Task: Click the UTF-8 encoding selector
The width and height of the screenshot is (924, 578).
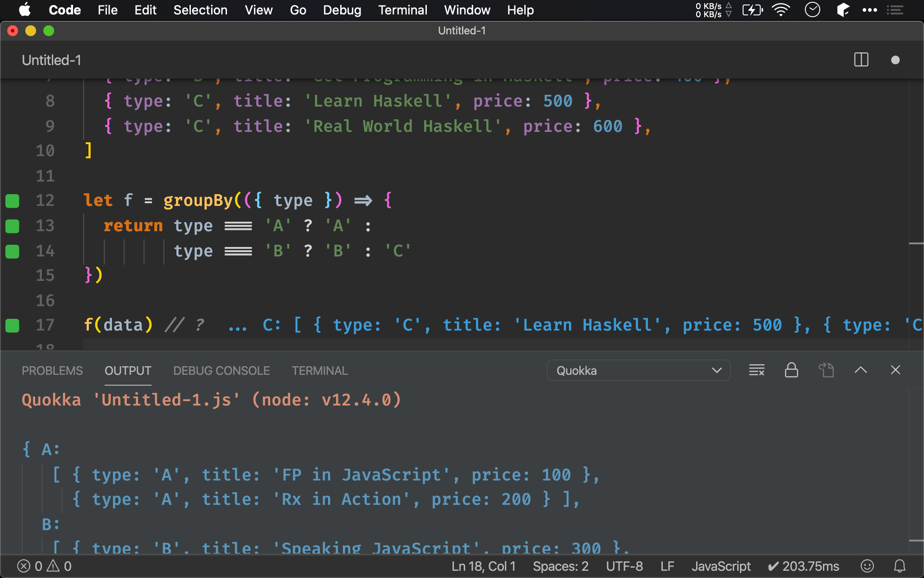Action: click(x=624, y=566)
